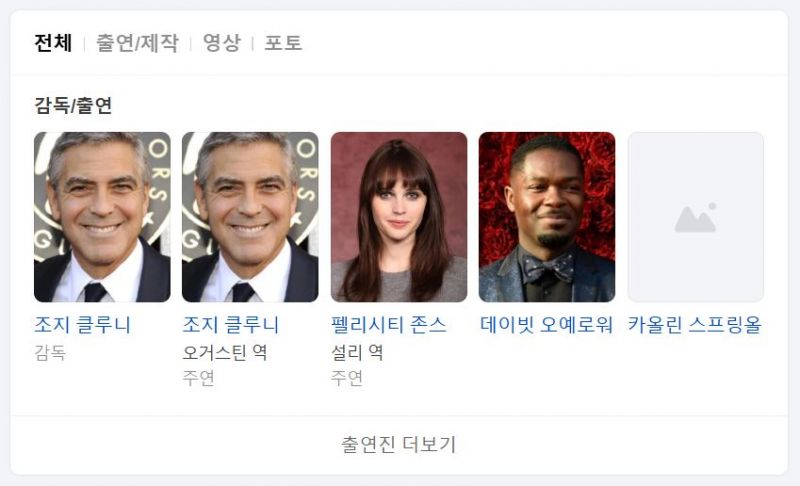Click the 감독/출연 section heading

[73, 106]
